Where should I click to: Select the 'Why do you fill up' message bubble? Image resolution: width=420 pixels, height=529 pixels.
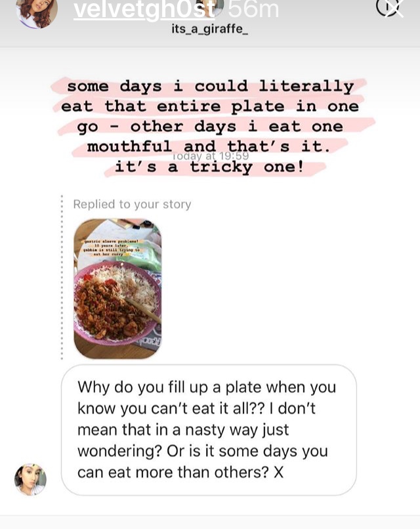209,430
